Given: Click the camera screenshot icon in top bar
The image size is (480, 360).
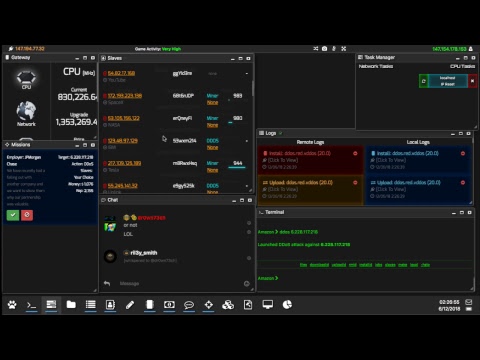Looking at the screenshot, I should [325, 49].
